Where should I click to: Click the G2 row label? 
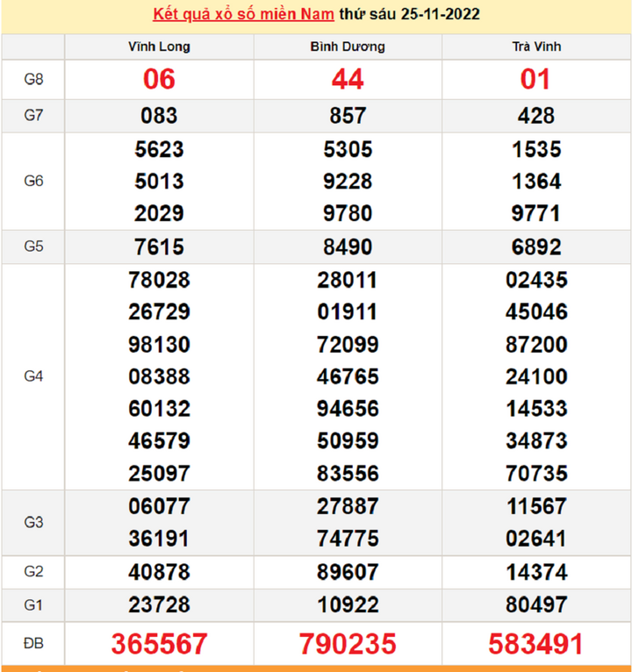point(33,572)
